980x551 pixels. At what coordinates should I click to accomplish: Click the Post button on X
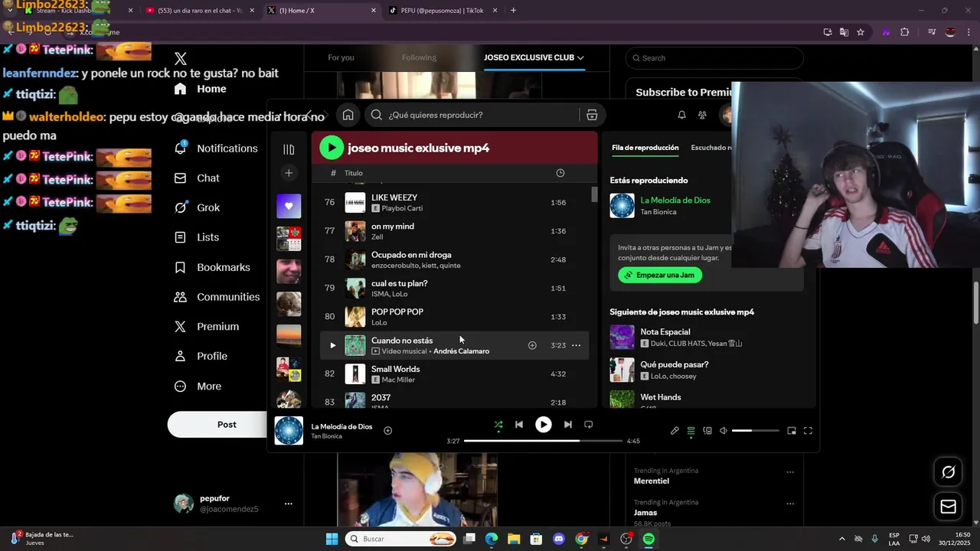(x=217, y=425)
